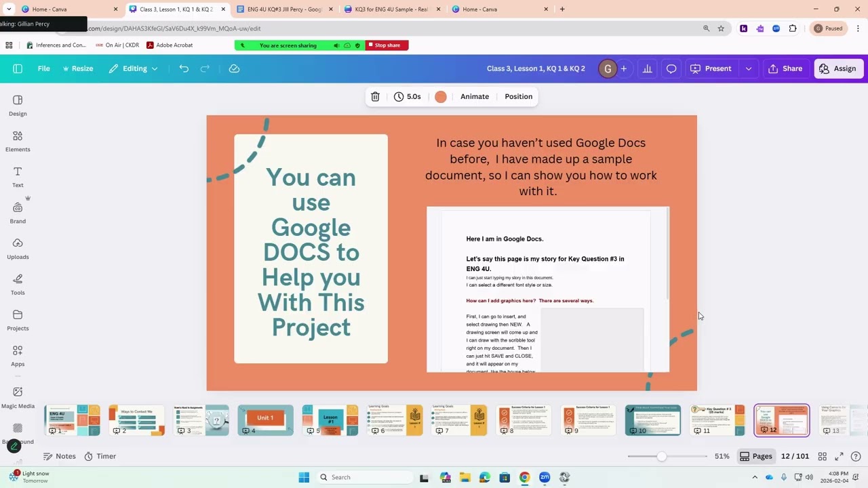
Task: Open the help question mark icon
Action: 856,456
